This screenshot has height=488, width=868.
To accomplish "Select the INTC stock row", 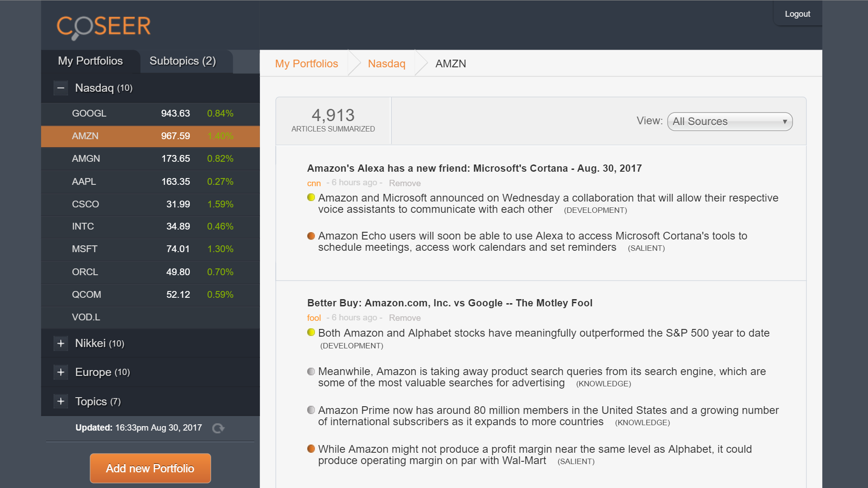I will click(151, 226).
